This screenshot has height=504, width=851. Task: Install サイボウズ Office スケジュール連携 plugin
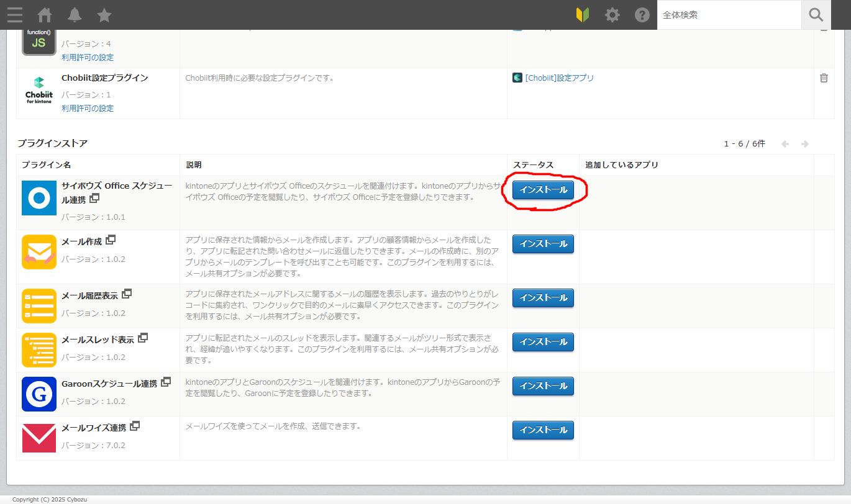543,190
